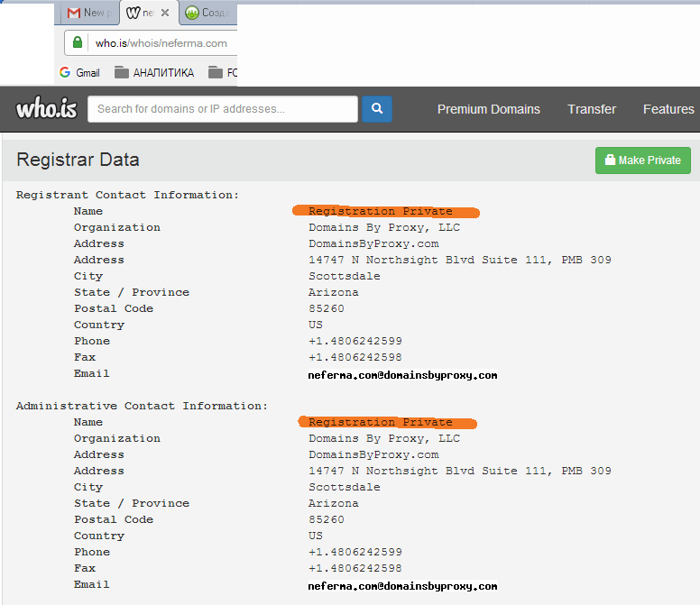Click administrative phone +1.4806242599
The height and width of the screenshot is (605, 700).
355,552
